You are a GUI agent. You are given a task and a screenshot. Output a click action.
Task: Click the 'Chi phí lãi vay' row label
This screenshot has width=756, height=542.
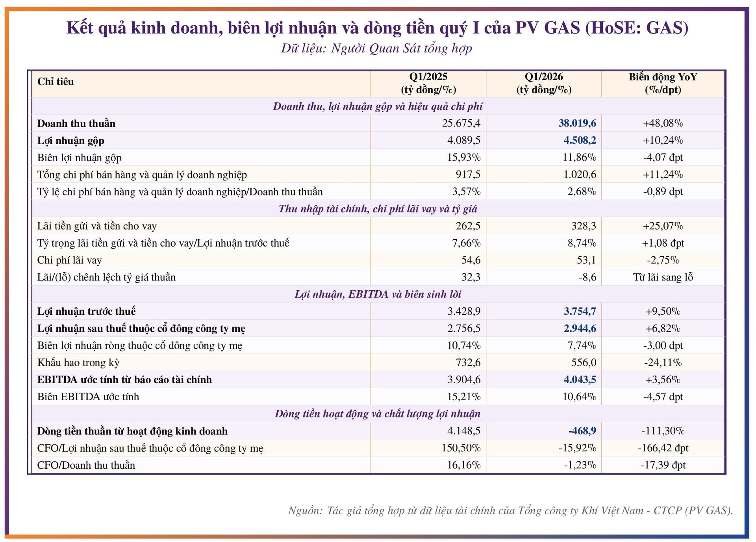[x=70, y=260]
